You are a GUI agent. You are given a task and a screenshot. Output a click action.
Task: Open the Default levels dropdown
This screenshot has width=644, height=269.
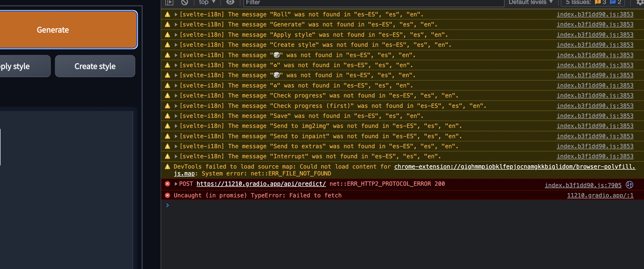coord(530,2)
